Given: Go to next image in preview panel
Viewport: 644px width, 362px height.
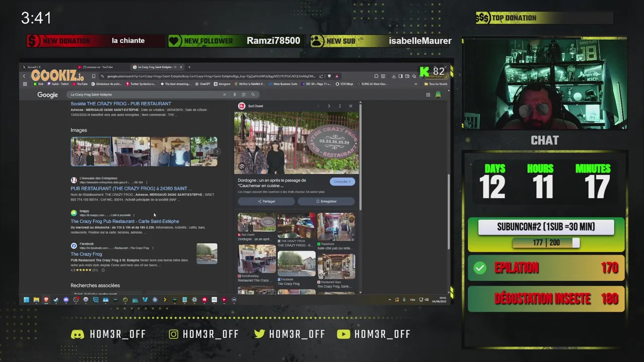Looking at the screenshot, I should (x=329, y=106).
